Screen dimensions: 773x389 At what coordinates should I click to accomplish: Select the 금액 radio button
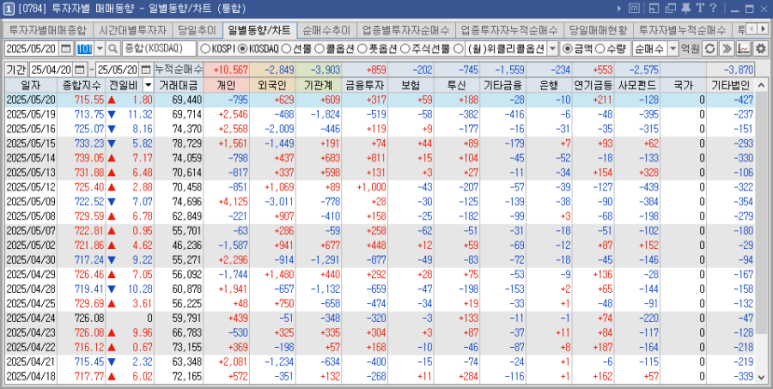pyautogui.click(x=567, y=48)
